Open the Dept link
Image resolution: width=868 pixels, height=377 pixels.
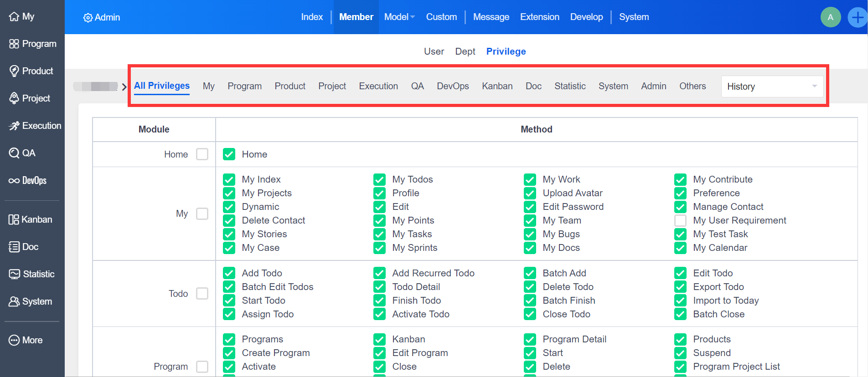[x=465, y=51]
